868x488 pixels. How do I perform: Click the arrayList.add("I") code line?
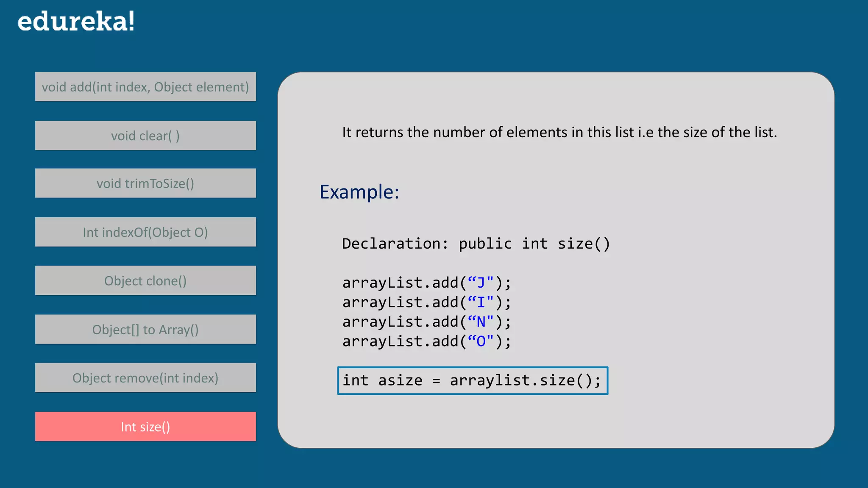427,302
